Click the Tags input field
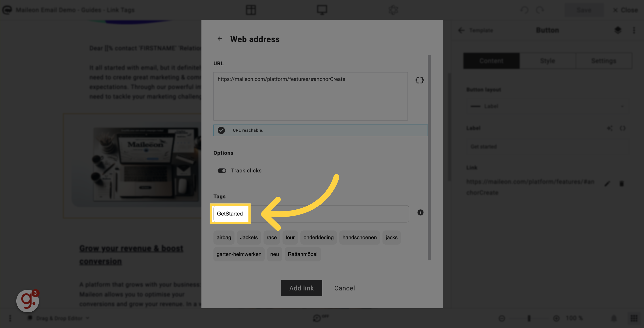 point(311,214)
